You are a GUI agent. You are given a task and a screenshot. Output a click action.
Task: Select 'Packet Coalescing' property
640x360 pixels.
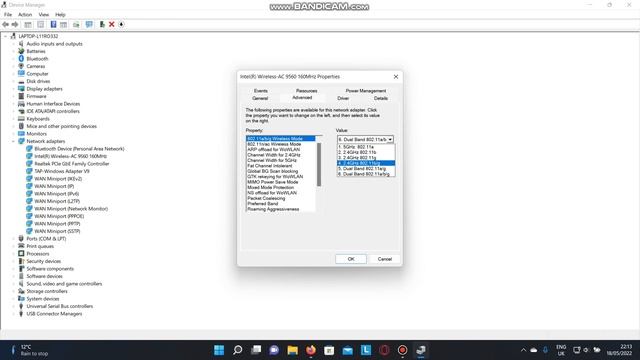coord(266,198)
